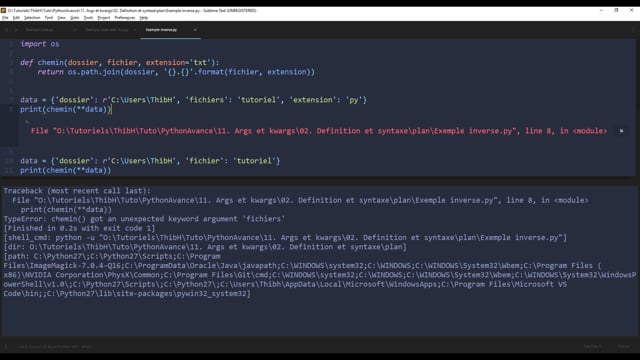Screen dimensions: 640x360
Task: Click 'Traceback (most recent call last):' in console
Action: tap(77, 191)
